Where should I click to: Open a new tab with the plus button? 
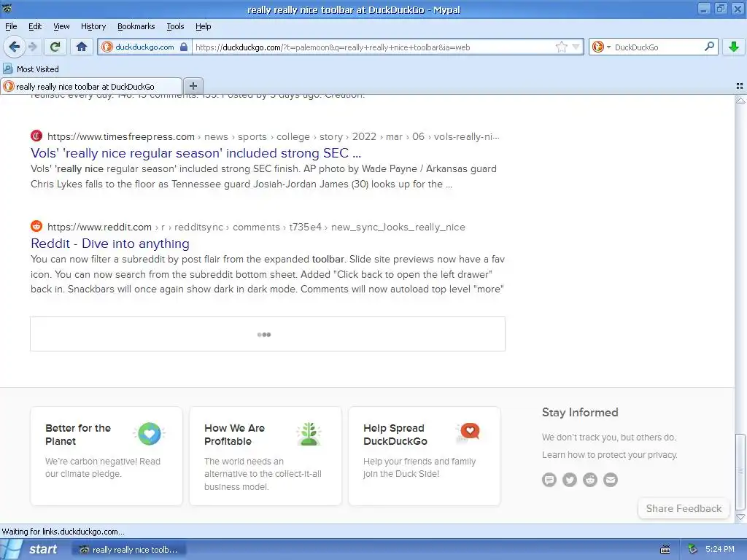(x=193, y=86)
